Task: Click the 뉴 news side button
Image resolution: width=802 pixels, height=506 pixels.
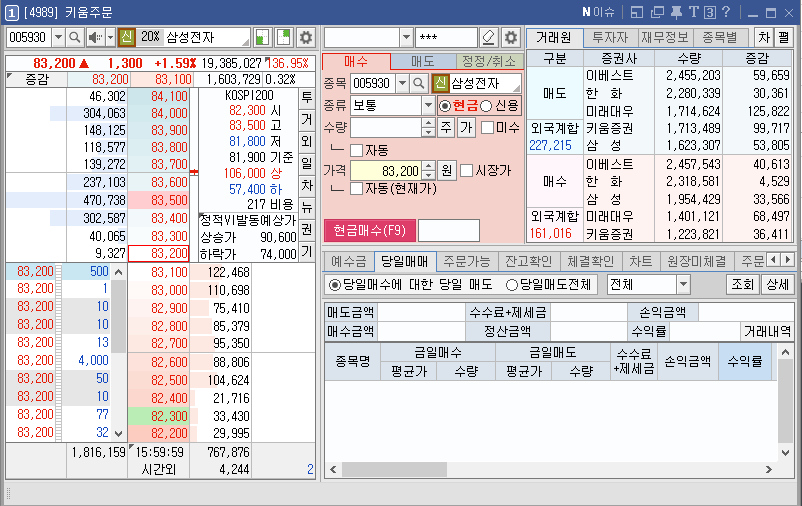Action: (307, 207)
